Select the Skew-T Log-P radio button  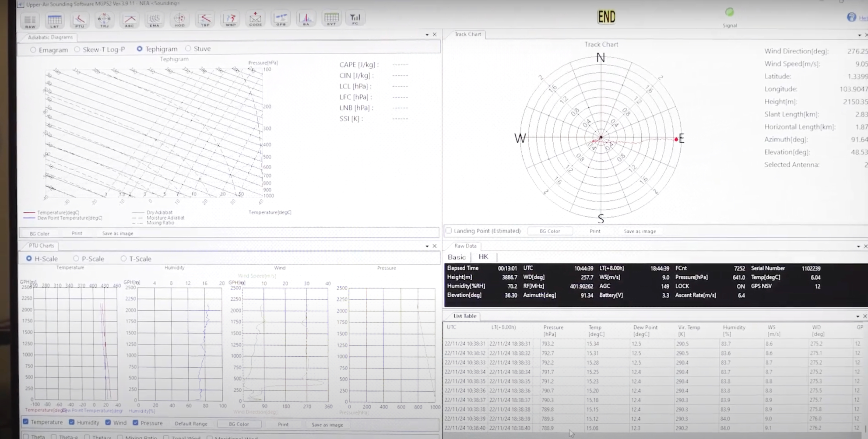pos(77,49)
